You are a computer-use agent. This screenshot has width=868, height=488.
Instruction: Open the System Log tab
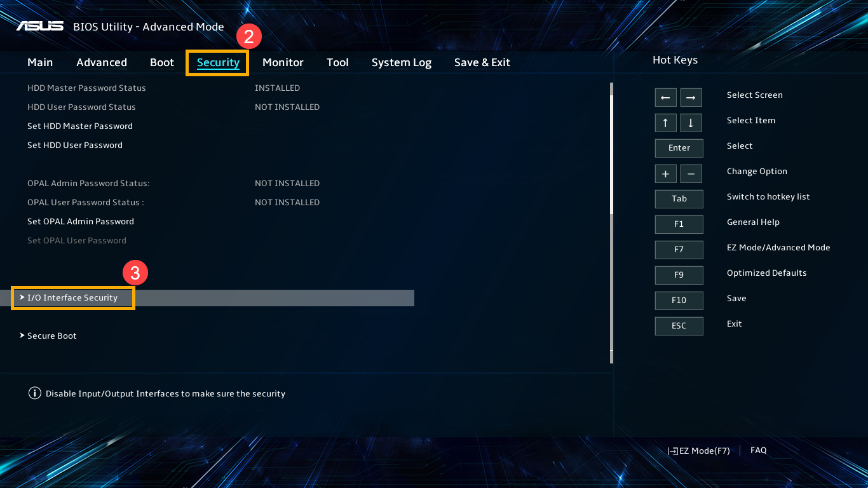point(402,62)
